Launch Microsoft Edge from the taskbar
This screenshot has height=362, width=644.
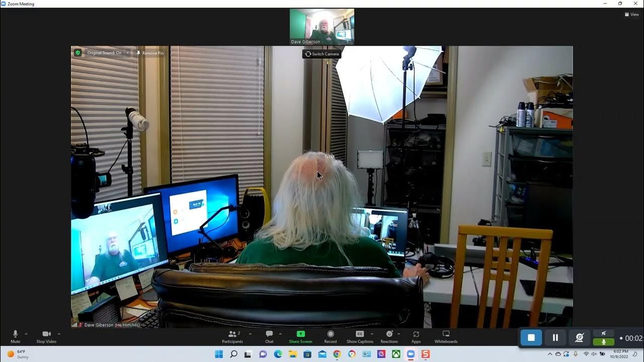tap(278, 354)
